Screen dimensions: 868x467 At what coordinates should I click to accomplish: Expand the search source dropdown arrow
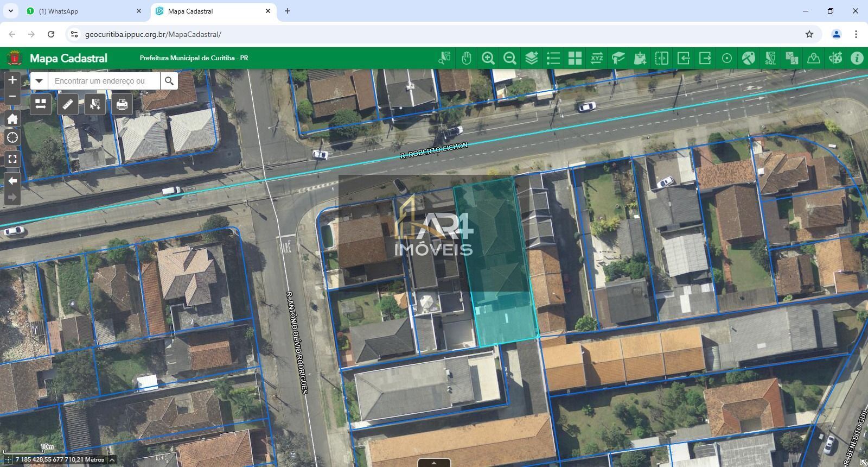[x=39, y=81]
